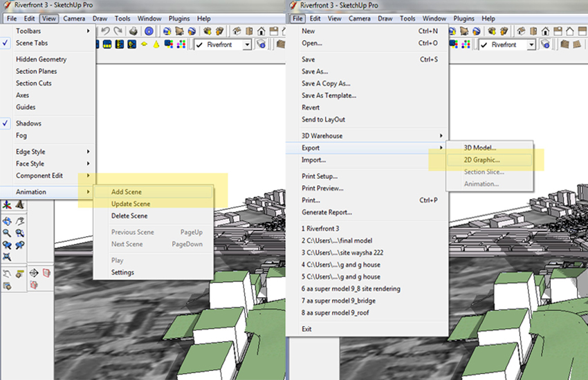This screenshot has width=588, height=380.
Task: Click Add Location globe icon in View-menu window
Action: tap(167, 31)
